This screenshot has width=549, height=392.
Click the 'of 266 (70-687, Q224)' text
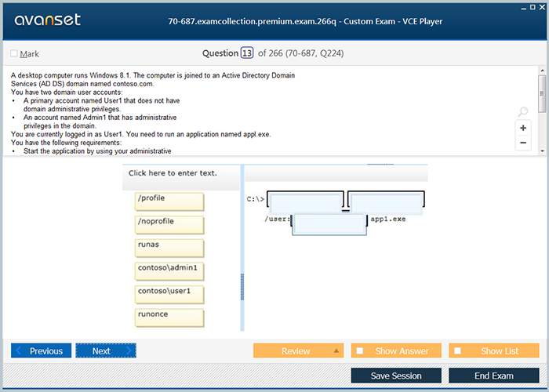(300, 53)
